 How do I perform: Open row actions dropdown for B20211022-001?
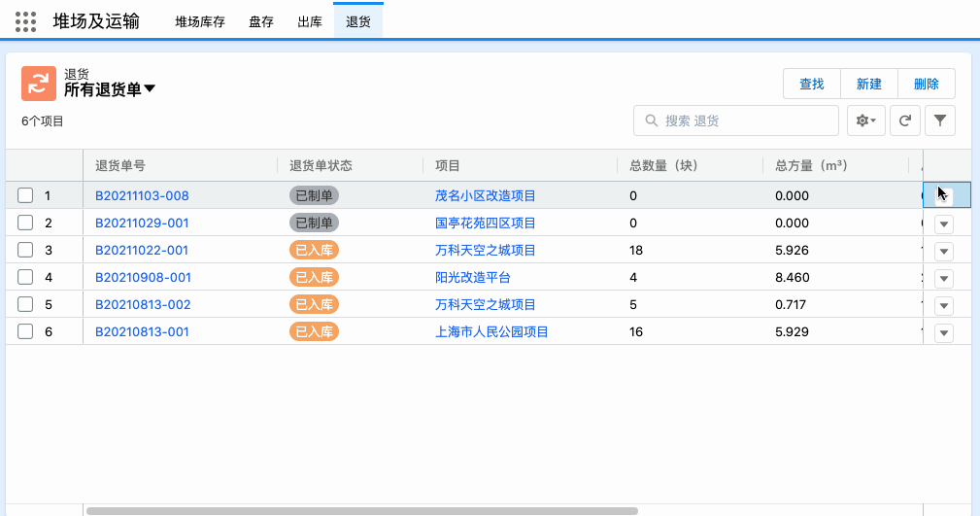pyautogui.click(x=944, y=252)
